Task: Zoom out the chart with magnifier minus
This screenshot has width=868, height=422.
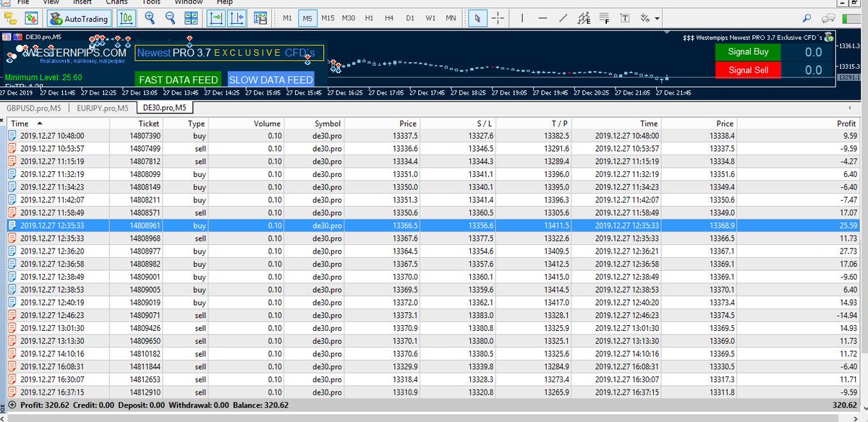Action: coord(171,18)
